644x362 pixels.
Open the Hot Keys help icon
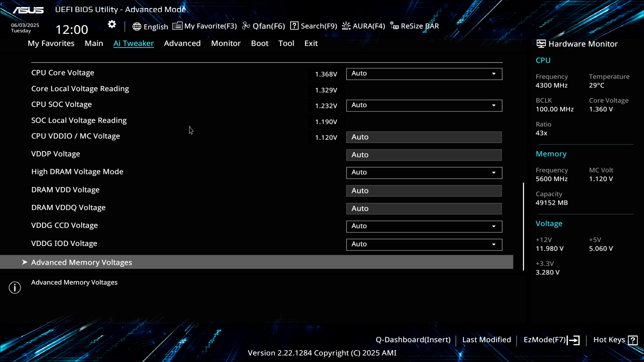[x=633, y=340]
